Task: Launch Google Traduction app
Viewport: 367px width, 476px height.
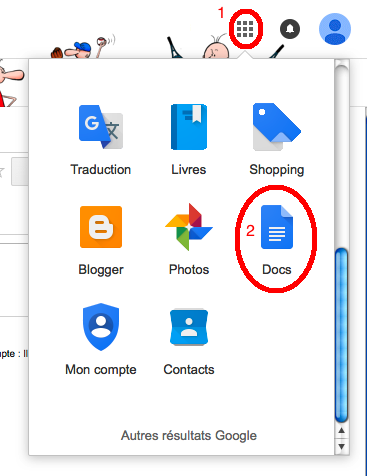Action: point(101,127)
